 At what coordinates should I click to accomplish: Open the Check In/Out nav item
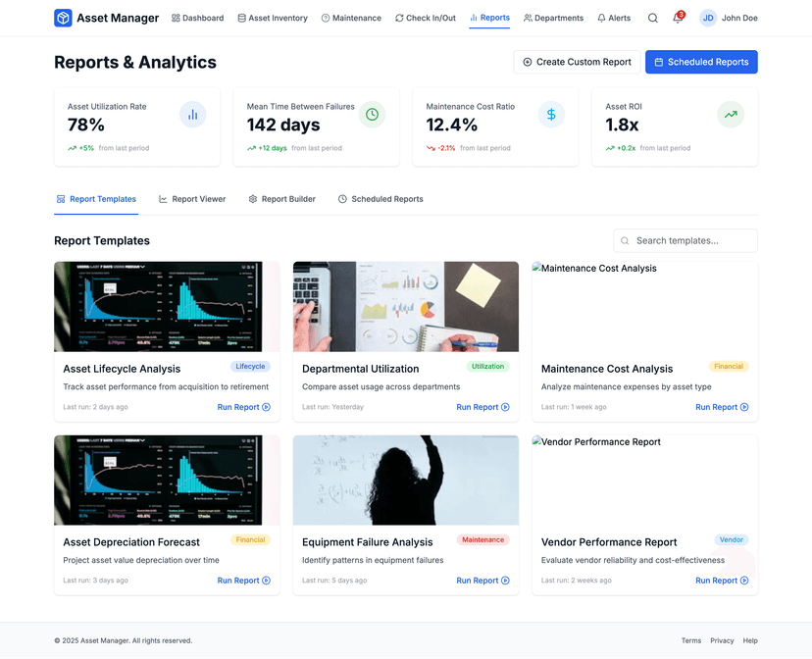coord(426,18)
